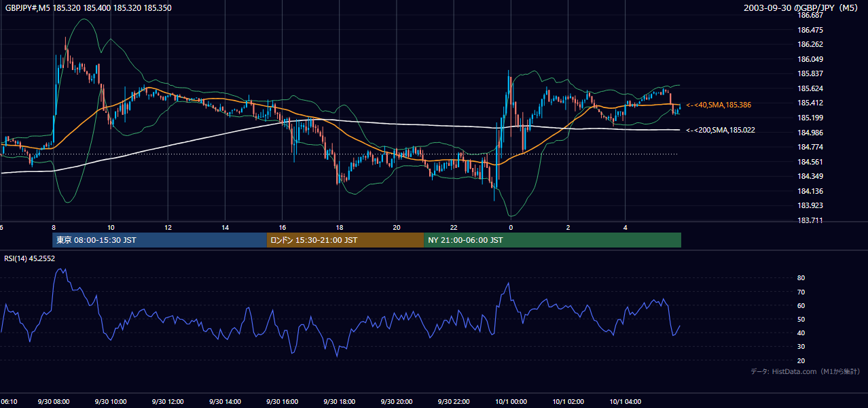Select the ロンドン 15:30-21:00 JST session bar
868x408 pixels.
pyautogui.click(x=345, y=240)
